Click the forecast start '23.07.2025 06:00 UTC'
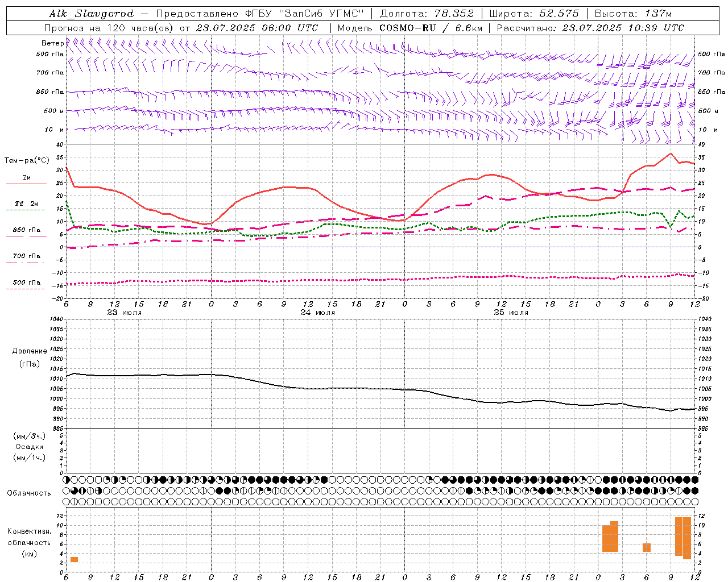Screen dimensions: 728x582 (257, 28)
